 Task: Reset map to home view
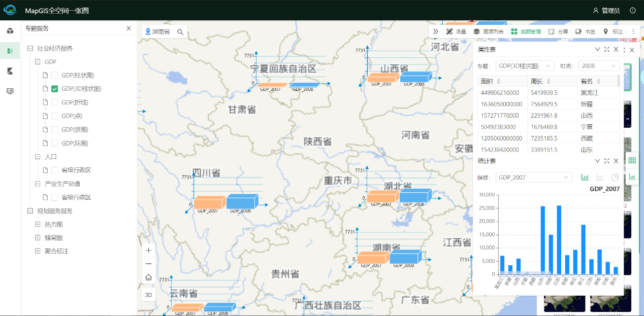tap(148, 277)
